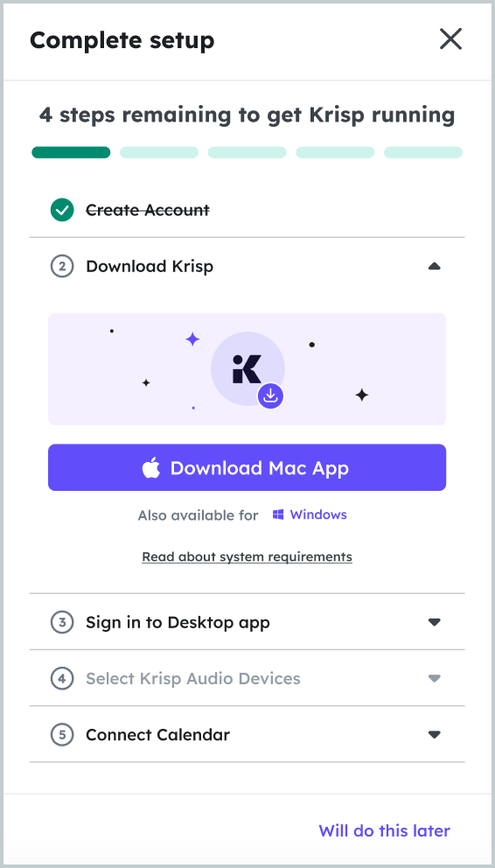Click the first dark green progress segment

71,152
